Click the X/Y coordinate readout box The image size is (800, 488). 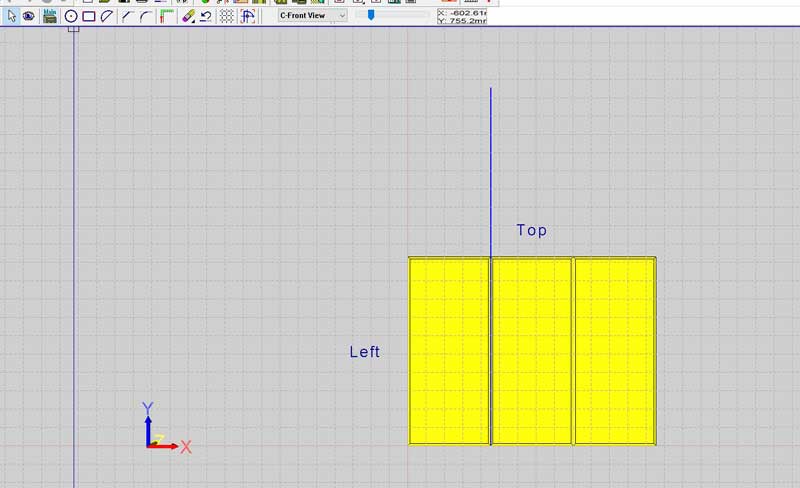pos(461,15)
